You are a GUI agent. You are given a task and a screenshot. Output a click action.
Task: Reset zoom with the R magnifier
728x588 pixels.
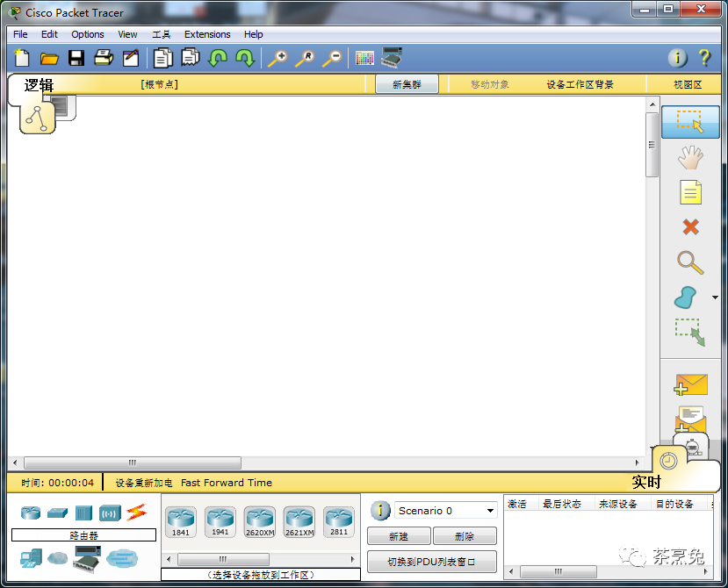click(x=305, y=59)
